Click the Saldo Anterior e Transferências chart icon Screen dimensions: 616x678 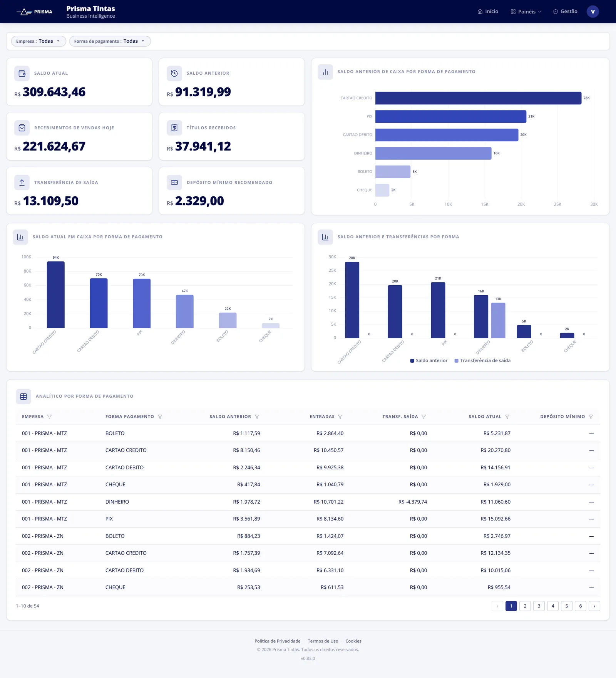click(x=325, y=237)
